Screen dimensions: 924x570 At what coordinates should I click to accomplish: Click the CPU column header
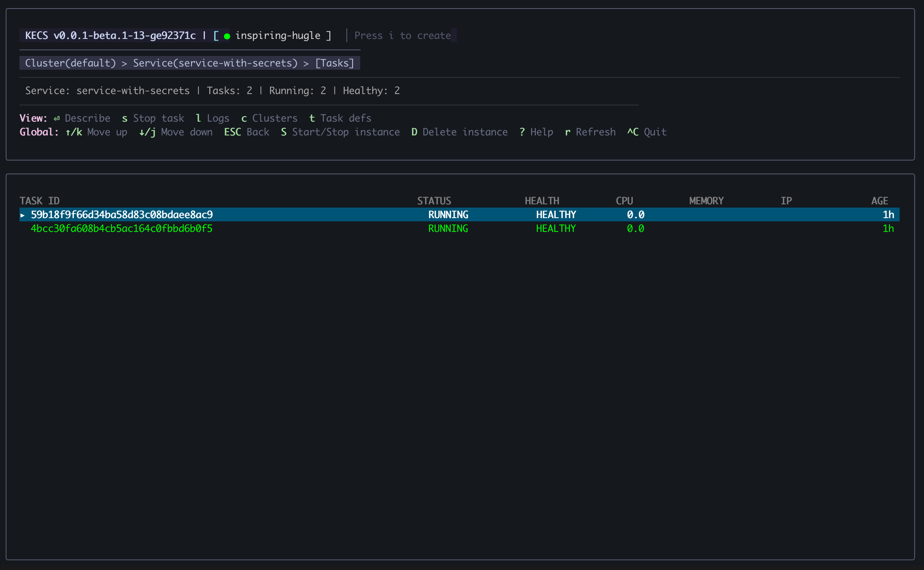click(x=623, y=200)
